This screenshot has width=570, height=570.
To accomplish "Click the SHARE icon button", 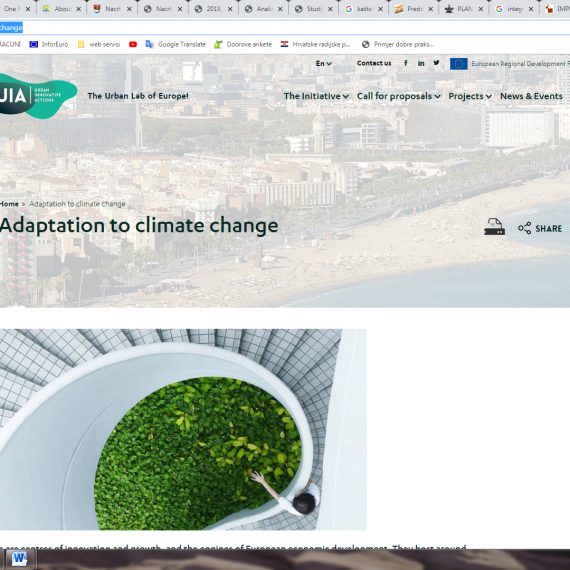I will [540, 228].
